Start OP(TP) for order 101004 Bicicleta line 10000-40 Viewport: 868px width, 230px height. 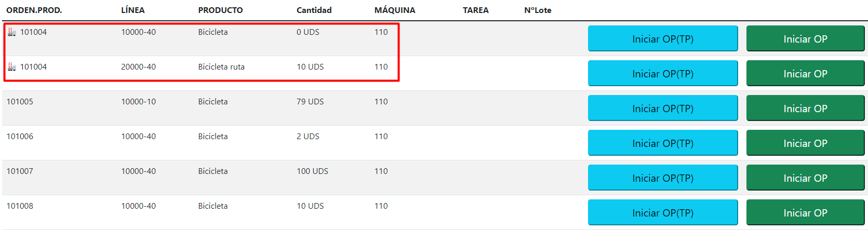pyautogui.click(x=663, y=39)
